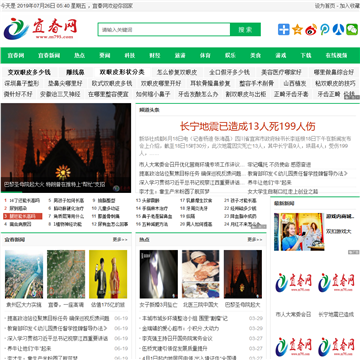The width and height of the screenshot is (360, 360).
Task: Click 设为首页 link at top right
Action: coord(325,6)
